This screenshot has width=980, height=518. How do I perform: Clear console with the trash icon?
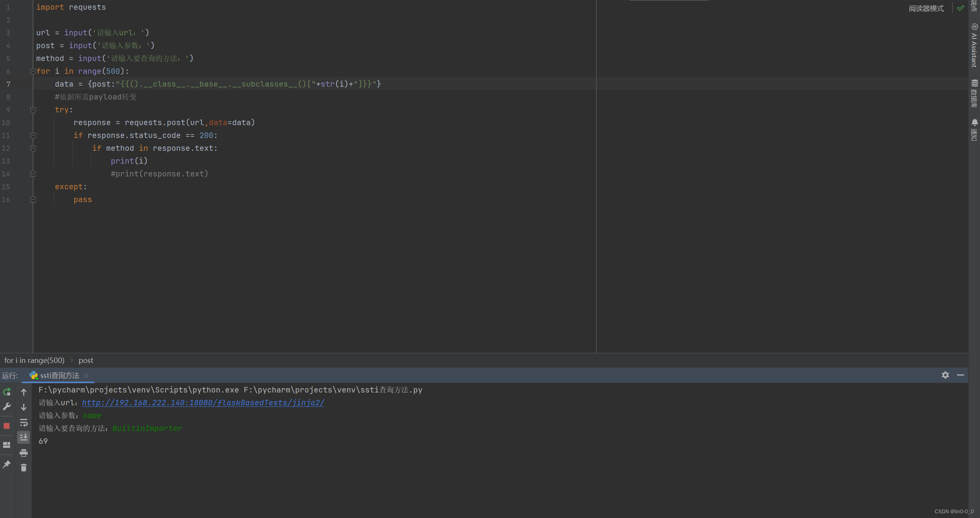click(24, 468)
